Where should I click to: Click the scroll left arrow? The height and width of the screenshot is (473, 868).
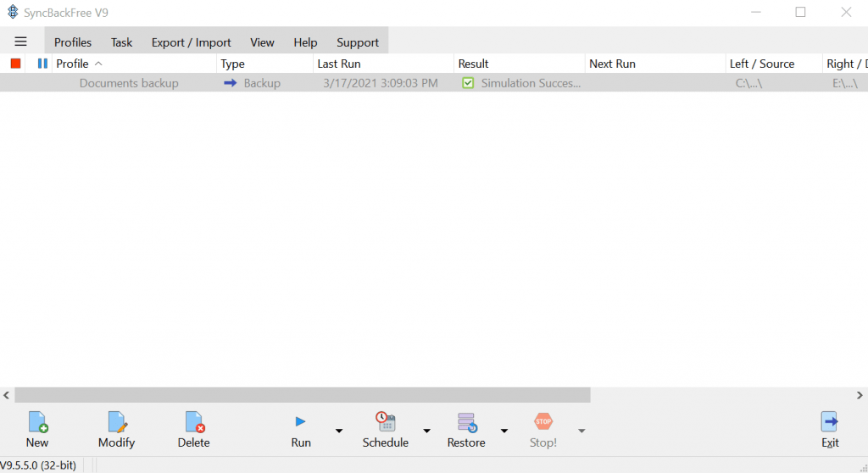6,395
